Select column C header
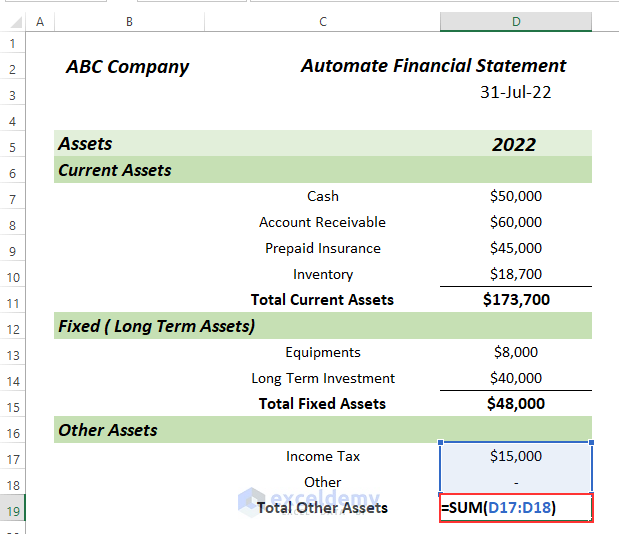This screenshot has width=619, height=534. click(x=323, y=21)
